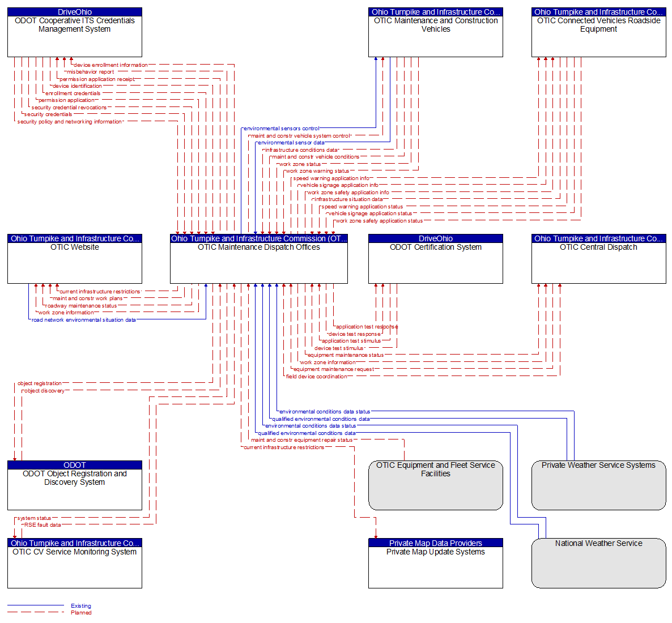Select the 'security credential revocations' label
This screenshot has height=623, width=672.
[69, 108]
